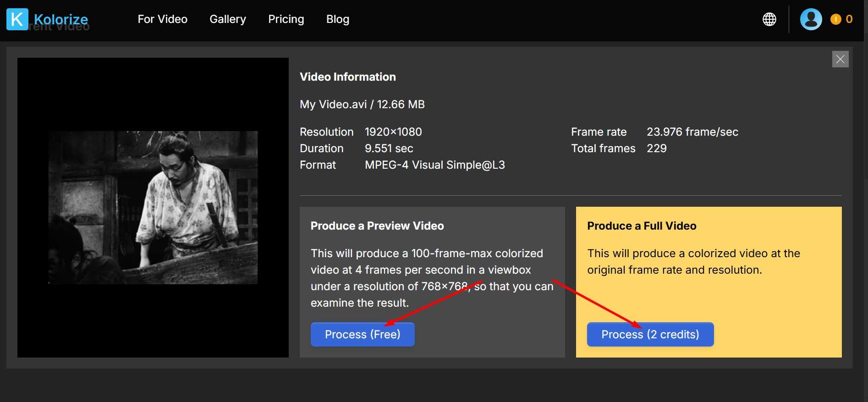The image size is (868, 402).
Task: Click the Resolution label
Action: pos(327,132)
